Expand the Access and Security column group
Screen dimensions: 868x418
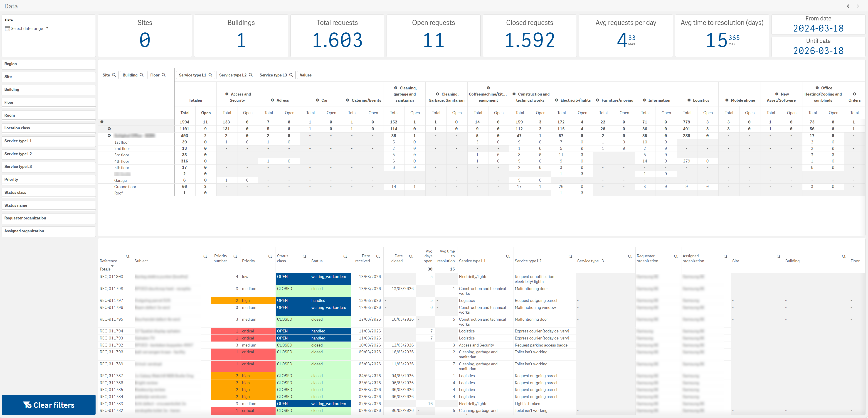click(x=227, y=94)
